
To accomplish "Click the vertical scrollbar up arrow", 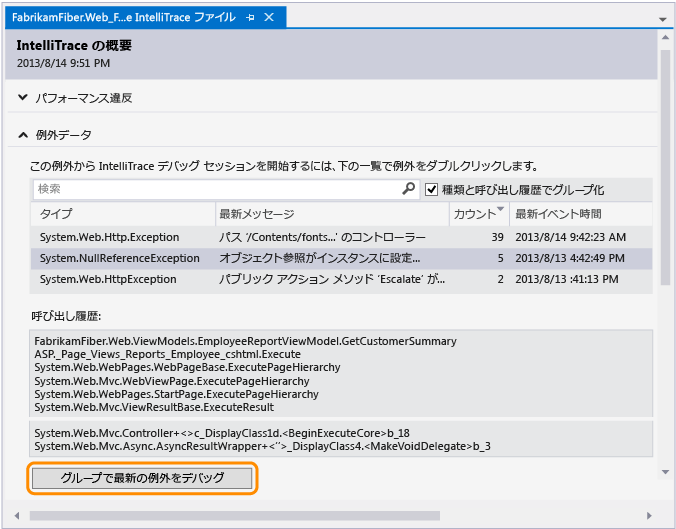I will (x=666, y=38).
